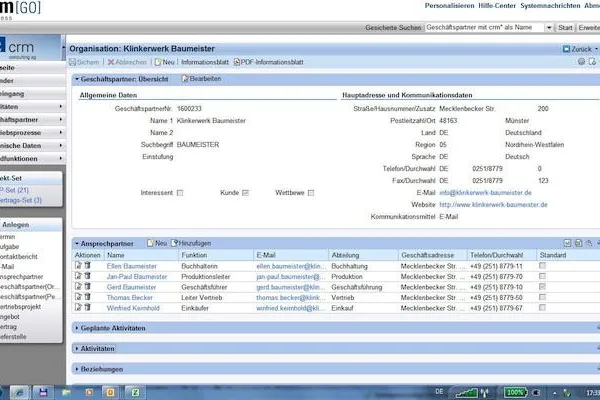Open Hilfe-Center menu

pos(497,6)
